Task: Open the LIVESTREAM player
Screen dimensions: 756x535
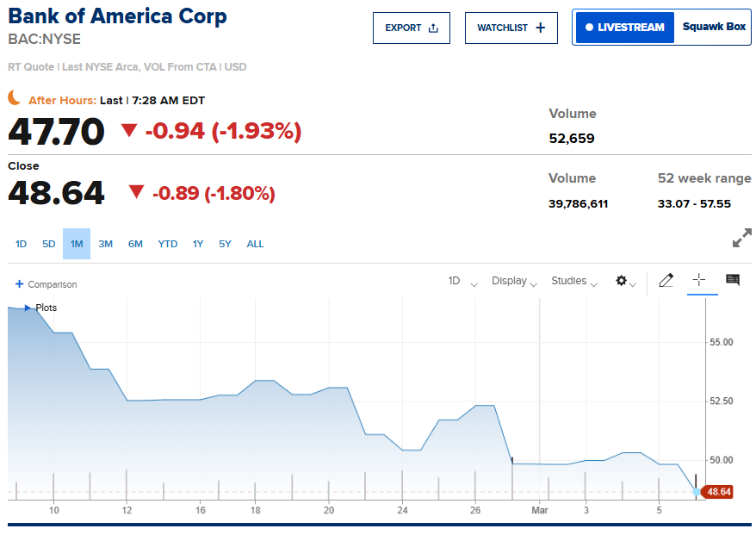Action: (x=624, y=28)
